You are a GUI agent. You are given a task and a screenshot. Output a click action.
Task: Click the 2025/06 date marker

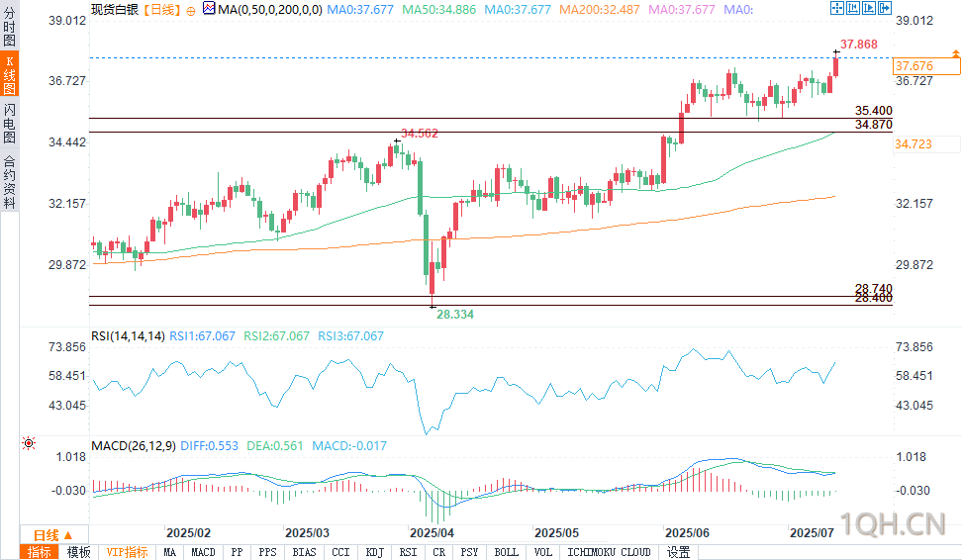pyautogui.click(x=687, y=533)
